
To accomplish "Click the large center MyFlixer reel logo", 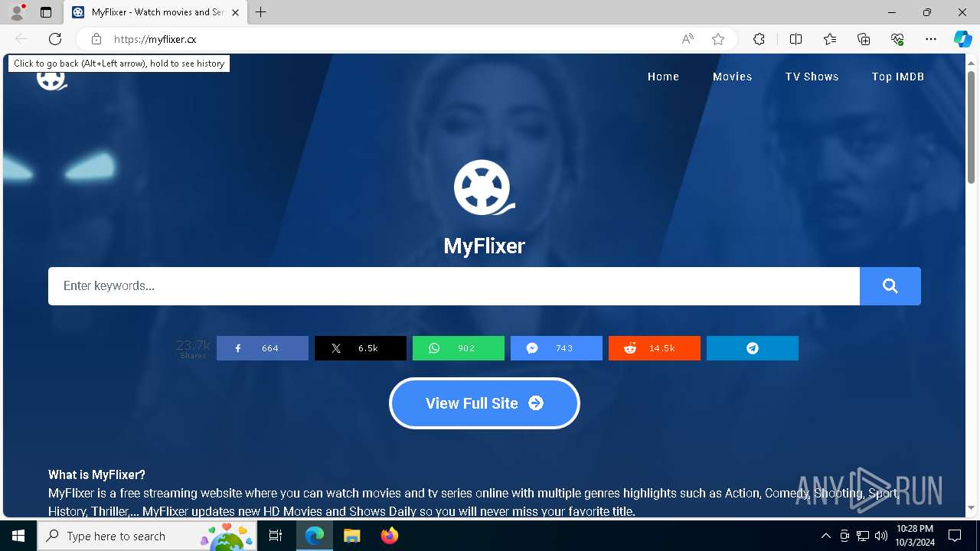I will click(x=484, y=187).
